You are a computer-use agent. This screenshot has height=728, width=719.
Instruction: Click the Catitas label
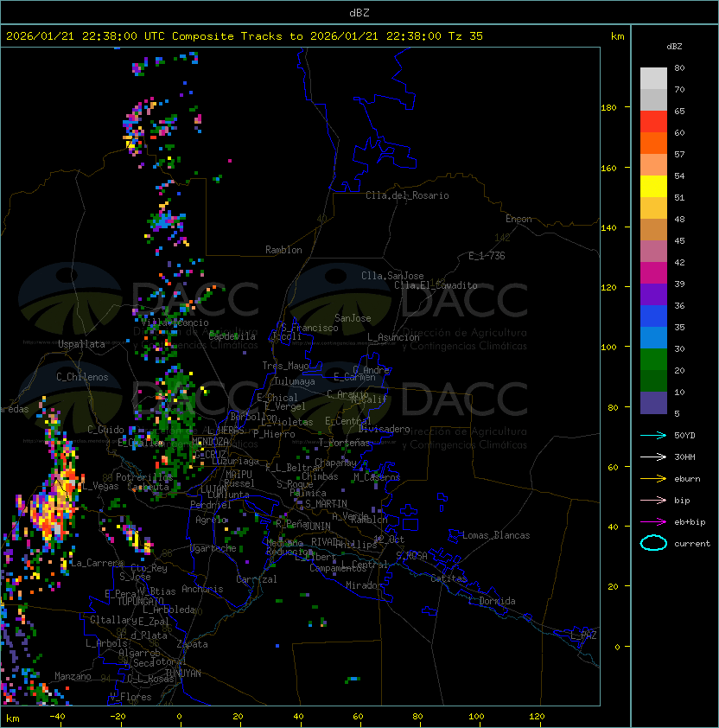click(x=449, y=578)
